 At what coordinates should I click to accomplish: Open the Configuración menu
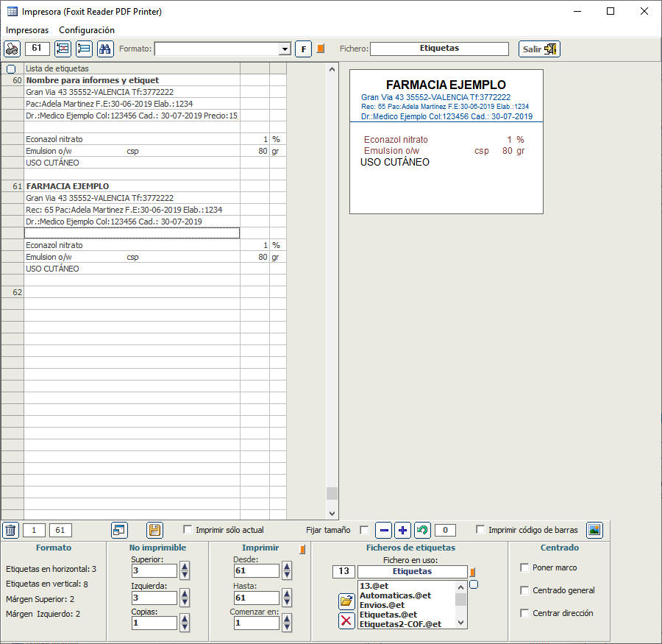(87, 30)
